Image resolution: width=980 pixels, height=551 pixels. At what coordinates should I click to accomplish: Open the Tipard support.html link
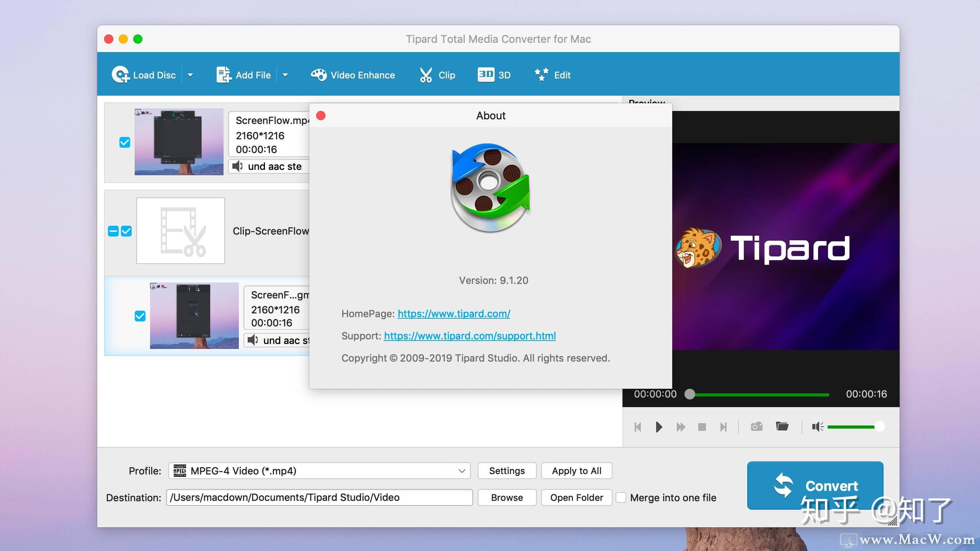click(470, 336)
